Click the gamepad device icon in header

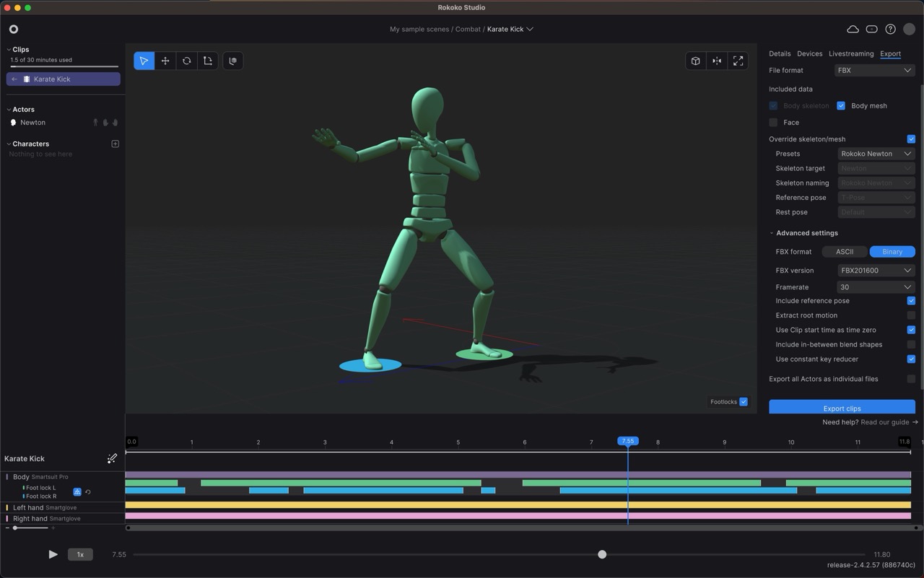click(x=871, y=29)
